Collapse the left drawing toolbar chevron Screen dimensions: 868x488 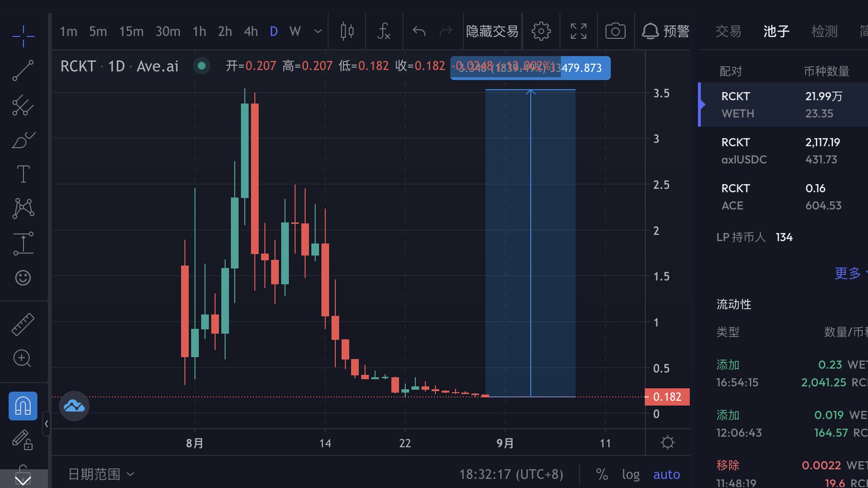click(46, 424)
